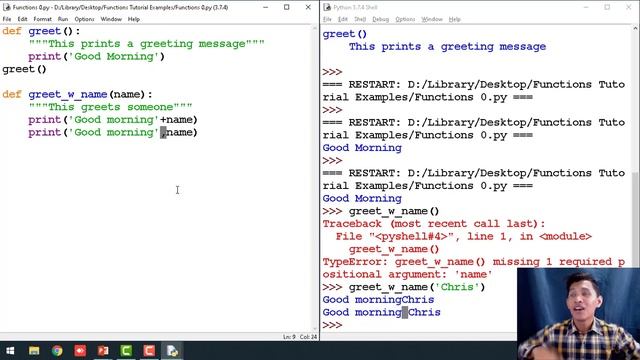Image resolution: width=640 pixels, height=360 pixels.
Task: Open Options menu in editor window
Action: click(x=84, y=19)
